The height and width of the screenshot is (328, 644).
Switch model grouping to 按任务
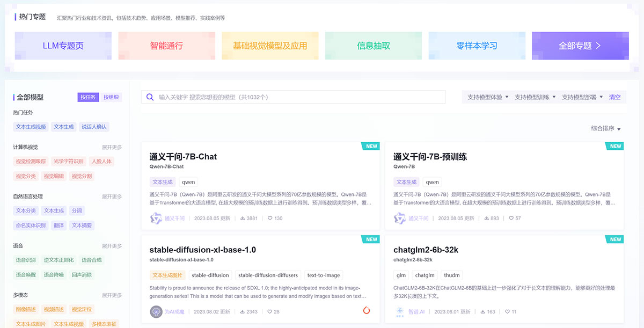88,97
